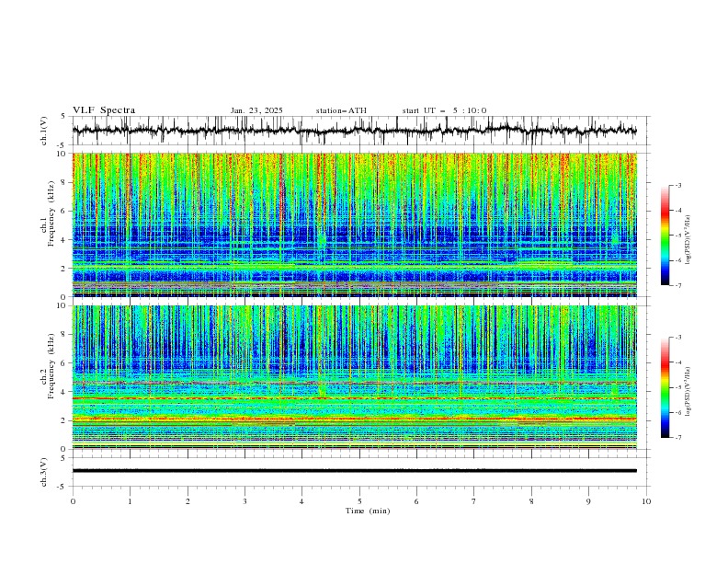728x563 pixels.
Task: Click the "2" tick on the time axis
Action: pos(188,501)
